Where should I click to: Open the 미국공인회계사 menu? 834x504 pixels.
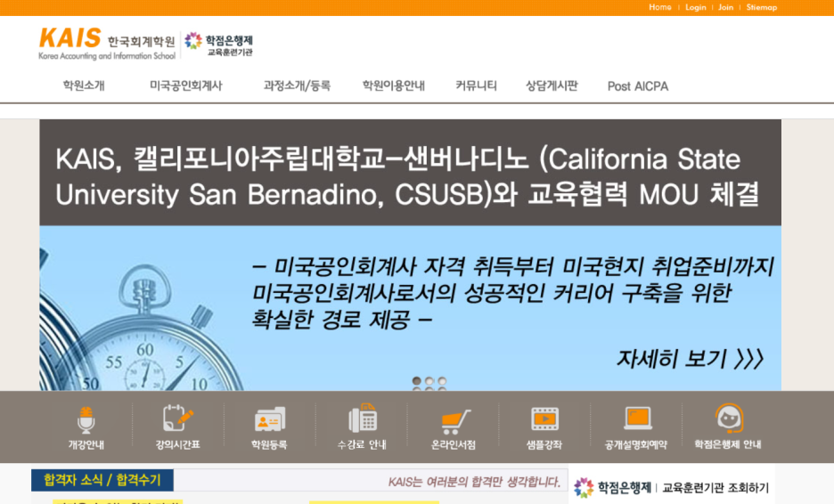click(185, 85)
